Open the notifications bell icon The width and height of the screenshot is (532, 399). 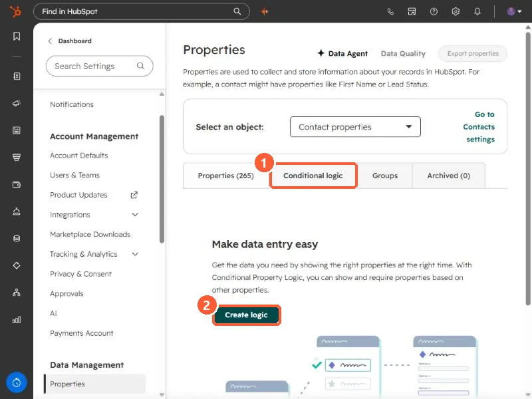click(x=477, y=11)
